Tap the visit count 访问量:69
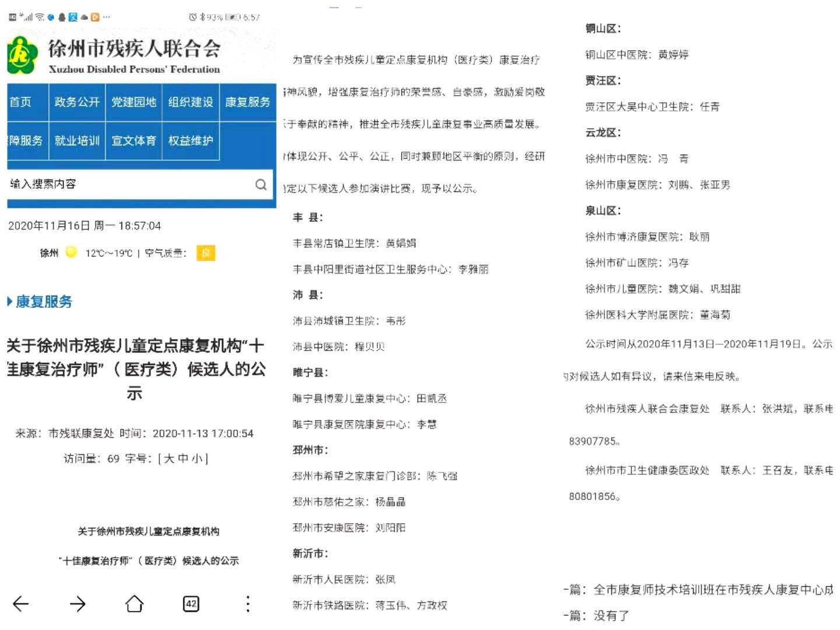Screen dimensions: 840x630 click(92, 459)
